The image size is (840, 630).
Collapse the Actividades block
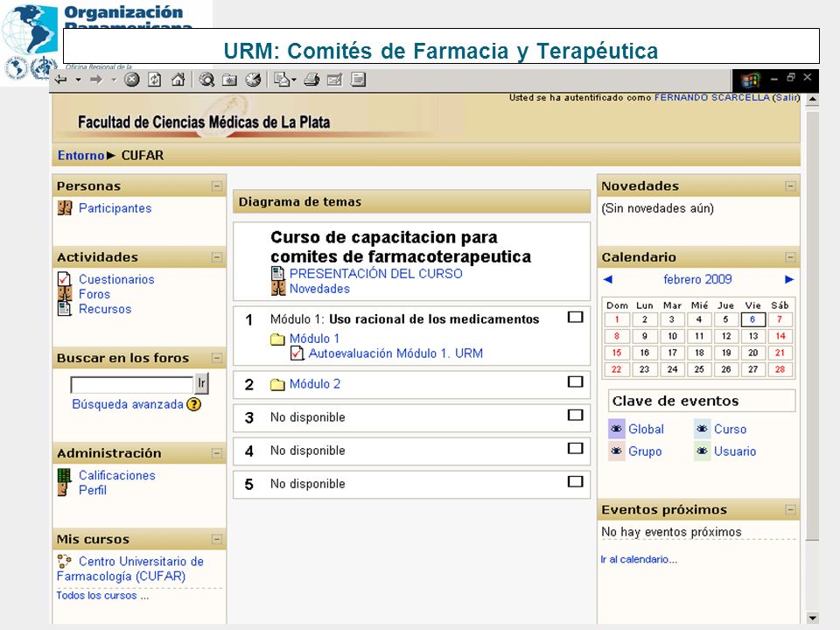[216, 257]
